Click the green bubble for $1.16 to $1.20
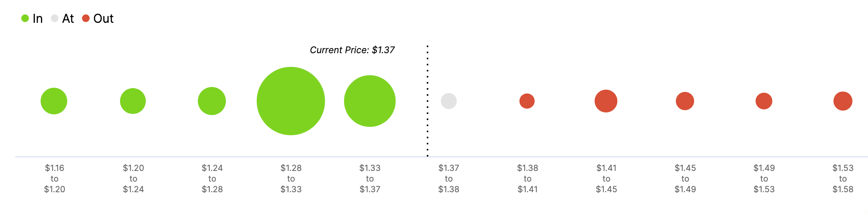The width and height of the screenshot is (868, 215). [54, 101]
